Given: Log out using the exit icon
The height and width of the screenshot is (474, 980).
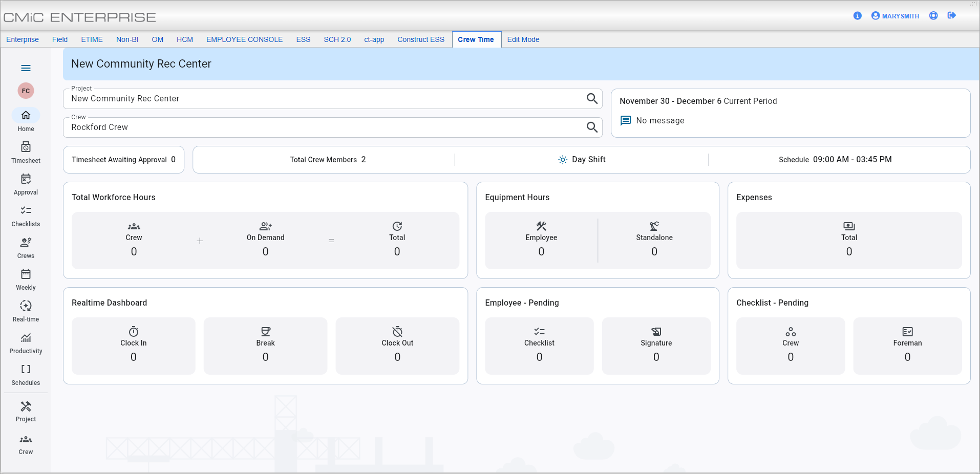Looking at the screenshot, I should point(952,16).
